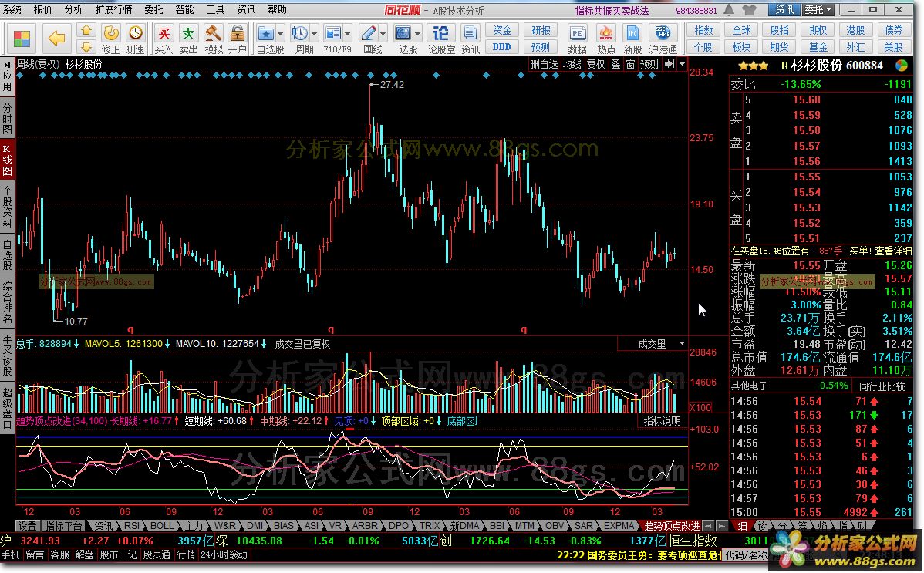924x573 pixels.
Task: Click 查看详细 link
Action: pyautogui.click(x=893, y=251)
